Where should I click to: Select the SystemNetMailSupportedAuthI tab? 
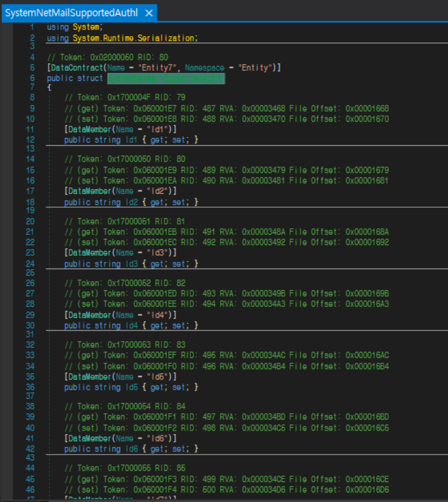coord(79,13)
